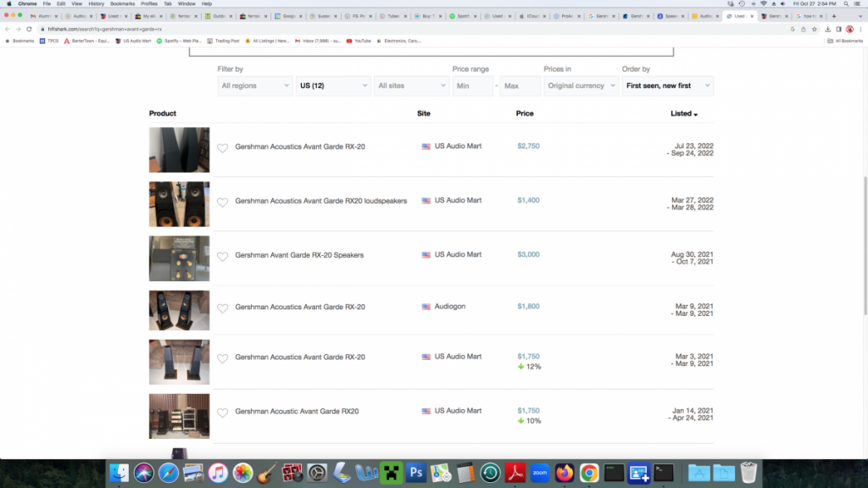Screen dimensions: 868x488
Task: Open Chrome downloads icon in toolbar
Action: (x=827, y=30)
